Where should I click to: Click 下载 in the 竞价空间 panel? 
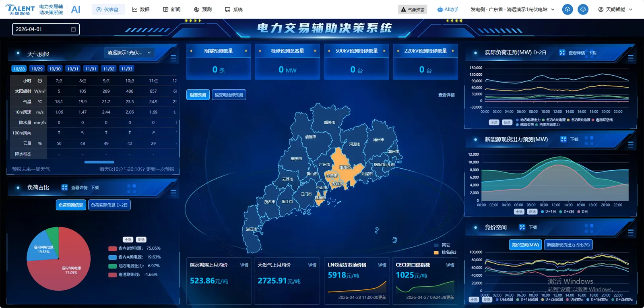click(x=533, y=227)
